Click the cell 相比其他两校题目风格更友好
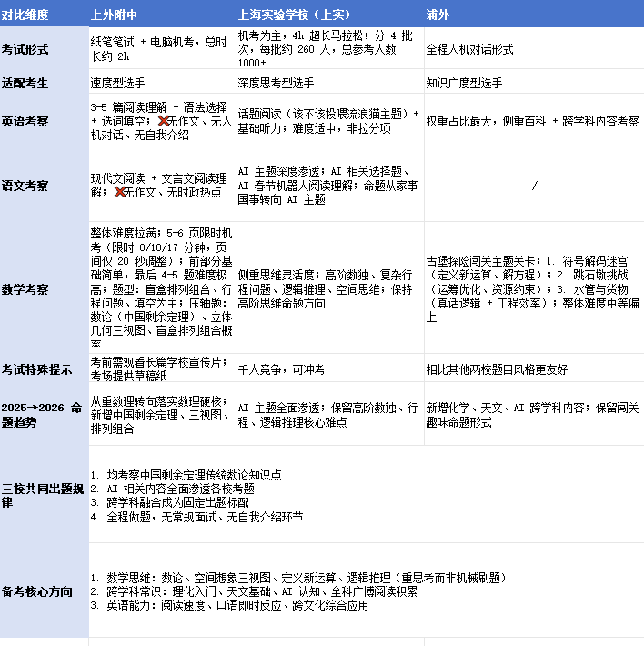 [x=534, y=368]
